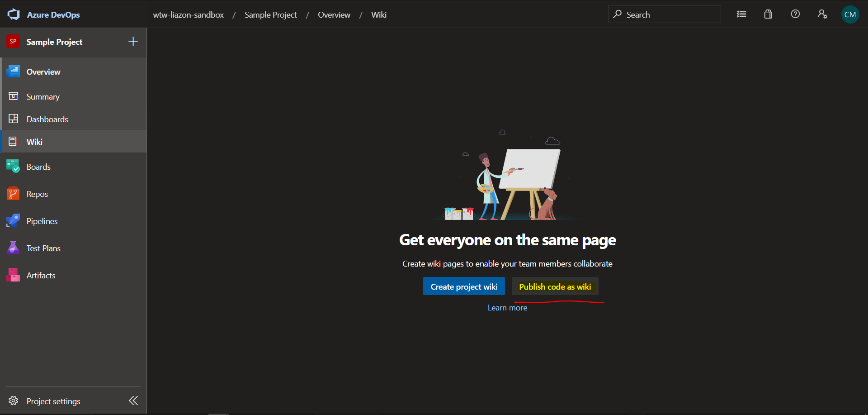
Task: Click the Overview hub icon
Action: point(13,72)
